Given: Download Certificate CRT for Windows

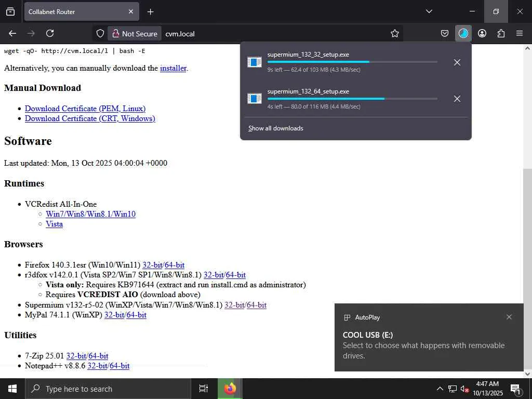Looking at the screenshot, I should click(90, 118).
